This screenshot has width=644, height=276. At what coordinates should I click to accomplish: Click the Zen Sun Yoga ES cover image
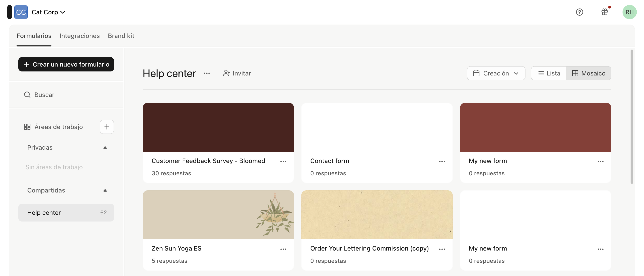[218, 215]
